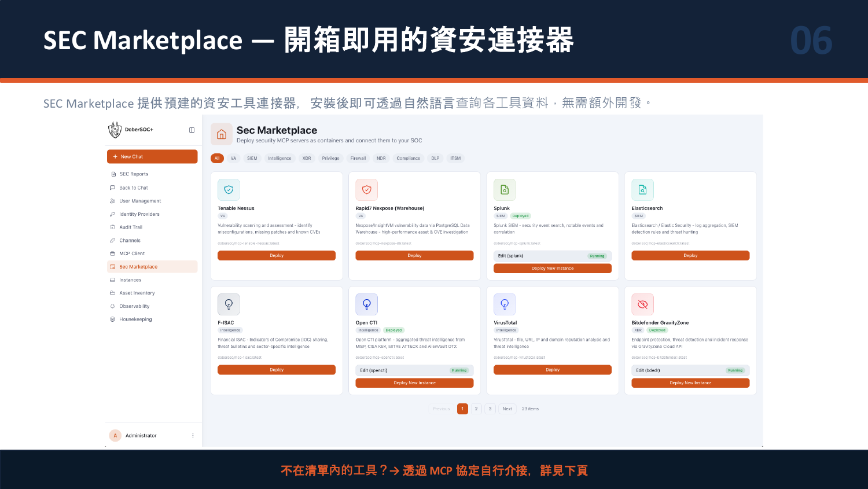Go to pagination page 3
The width and height of the screenshot is (868, 489).
pos(490,409)
